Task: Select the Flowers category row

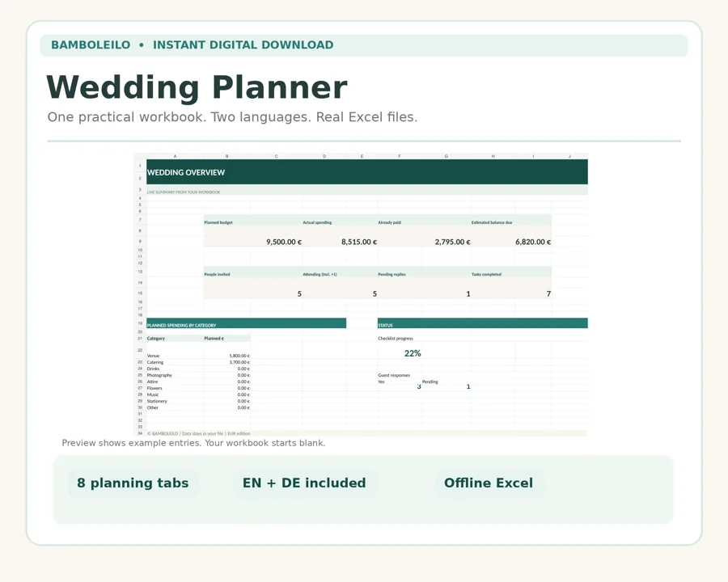Action: (198, 388)
